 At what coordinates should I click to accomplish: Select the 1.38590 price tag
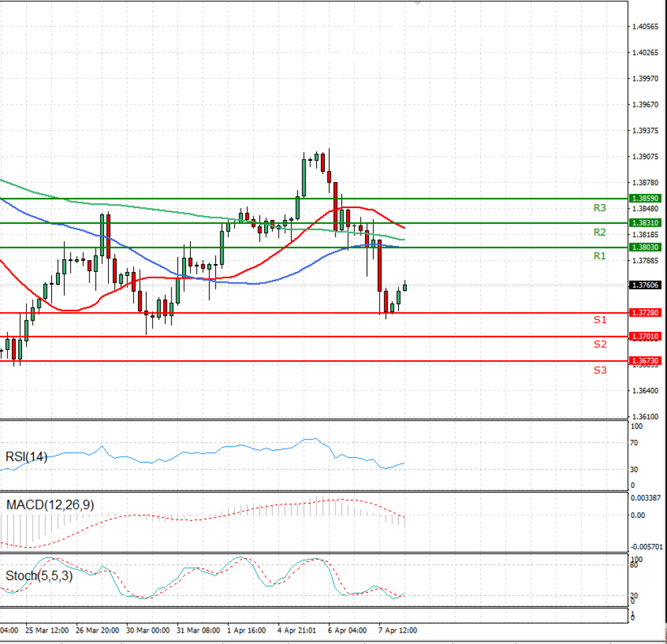coord(645,199)
